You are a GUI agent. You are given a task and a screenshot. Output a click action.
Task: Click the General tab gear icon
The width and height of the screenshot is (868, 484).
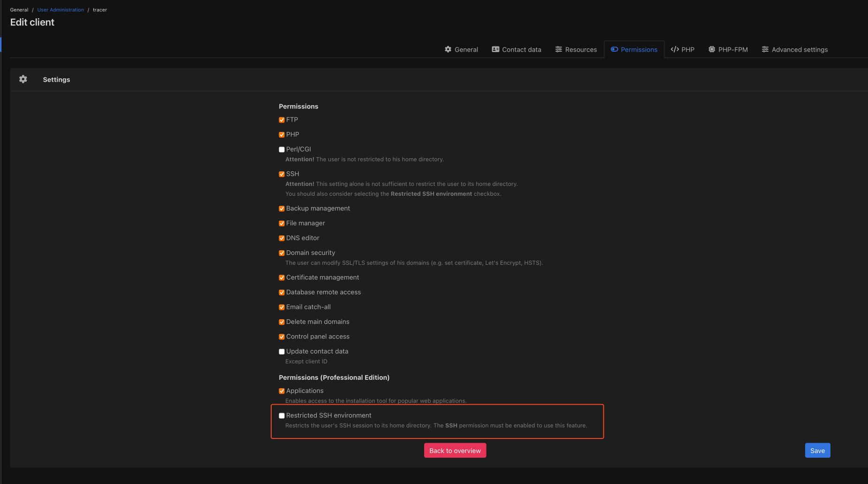click(x=448, y=49)
